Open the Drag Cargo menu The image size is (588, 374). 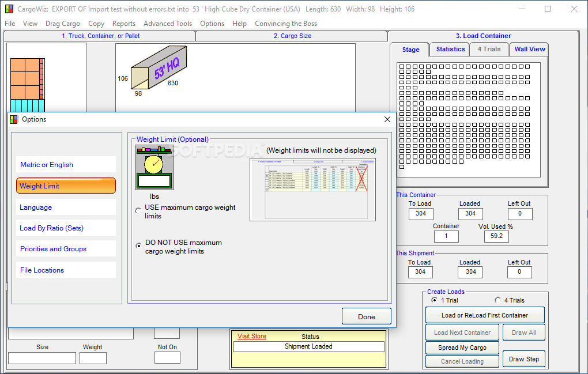63,24
